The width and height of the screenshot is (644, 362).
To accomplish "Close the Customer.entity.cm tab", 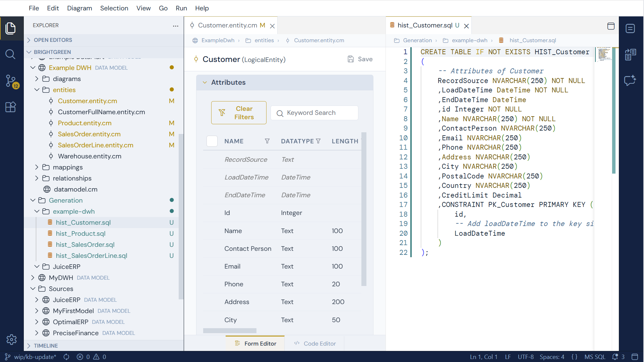I will 273,26.
